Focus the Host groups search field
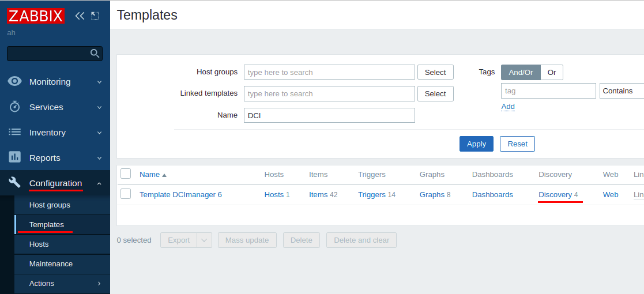Image resolution: width=644 pixels, height=294 pixels. (329, 72)
